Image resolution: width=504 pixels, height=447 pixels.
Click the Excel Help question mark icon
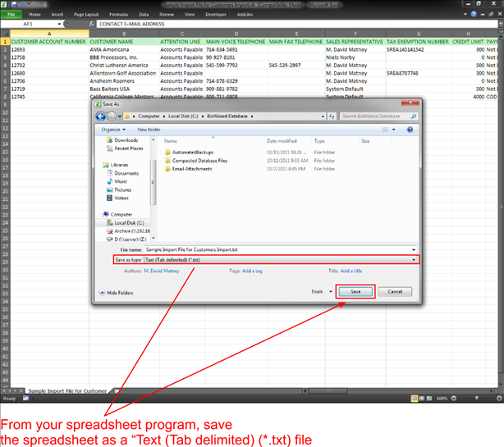[x=474, y=14]
